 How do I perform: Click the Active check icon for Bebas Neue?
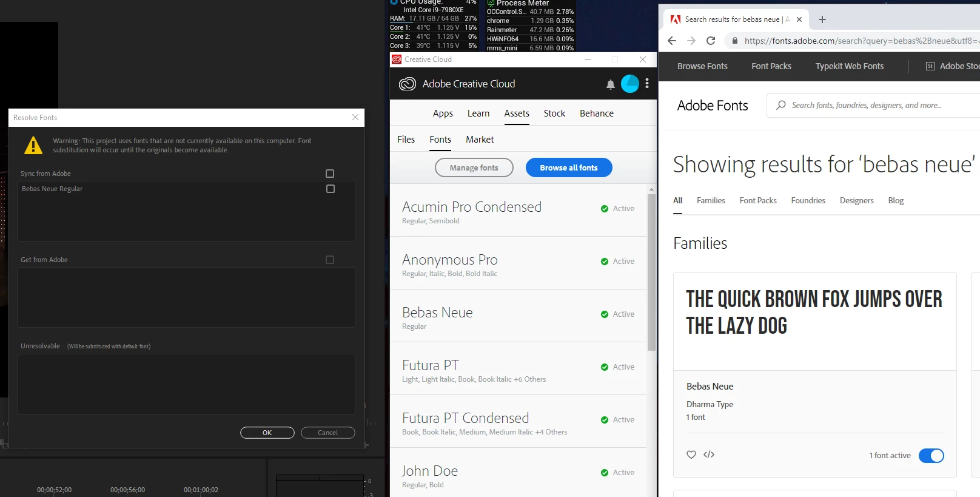pyautogui.click(x=605, y=314)
